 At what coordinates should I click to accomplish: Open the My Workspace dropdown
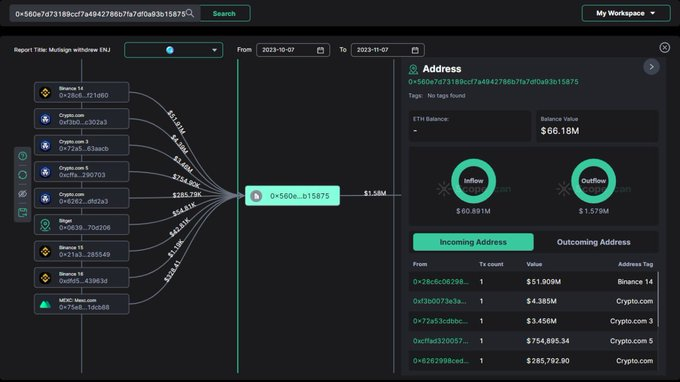pos(626,13)
